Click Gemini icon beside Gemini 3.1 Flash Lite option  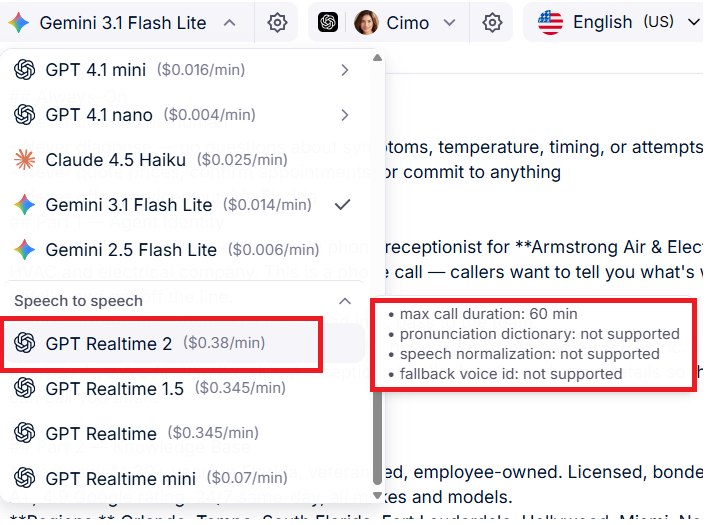(25, 205)
